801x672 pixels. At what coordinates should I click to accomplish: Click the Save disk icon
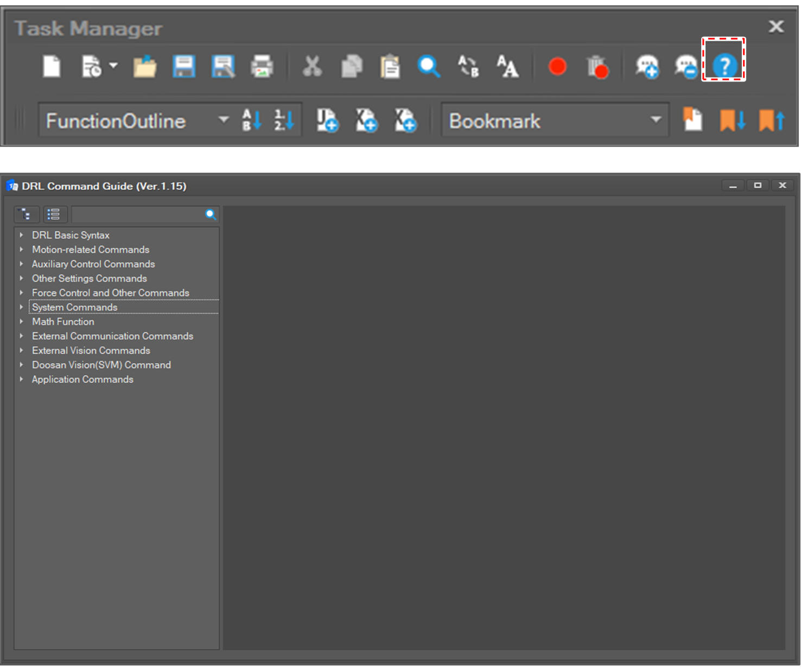(x=184, y=67)
